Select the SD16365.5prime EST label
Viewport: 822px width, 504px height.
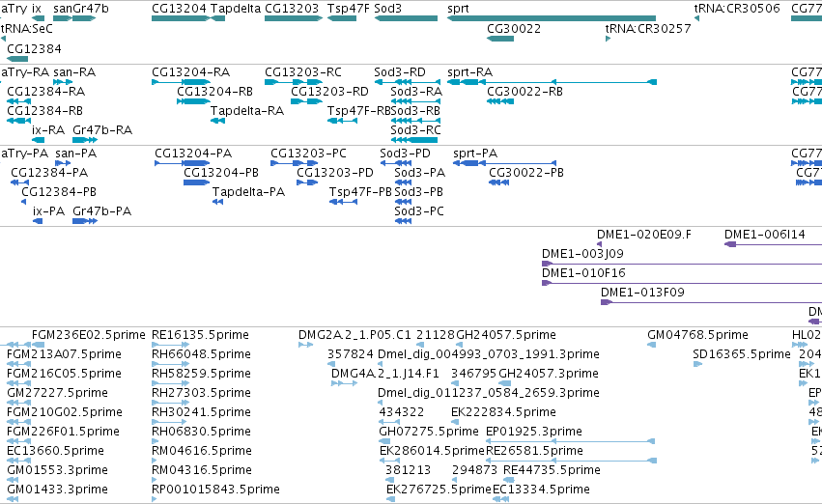tap(742, 354)
